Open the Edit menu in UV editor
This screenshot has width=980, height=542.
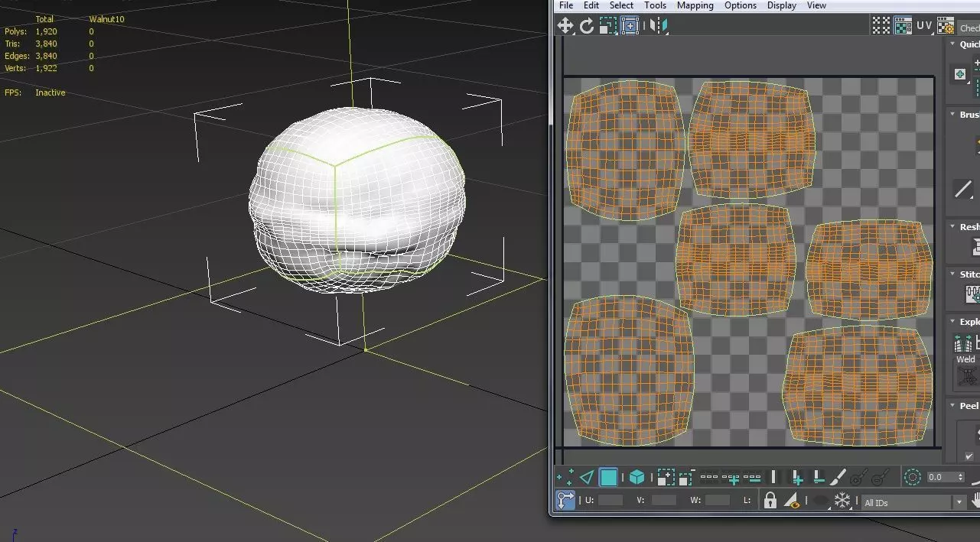coord(591,5)
